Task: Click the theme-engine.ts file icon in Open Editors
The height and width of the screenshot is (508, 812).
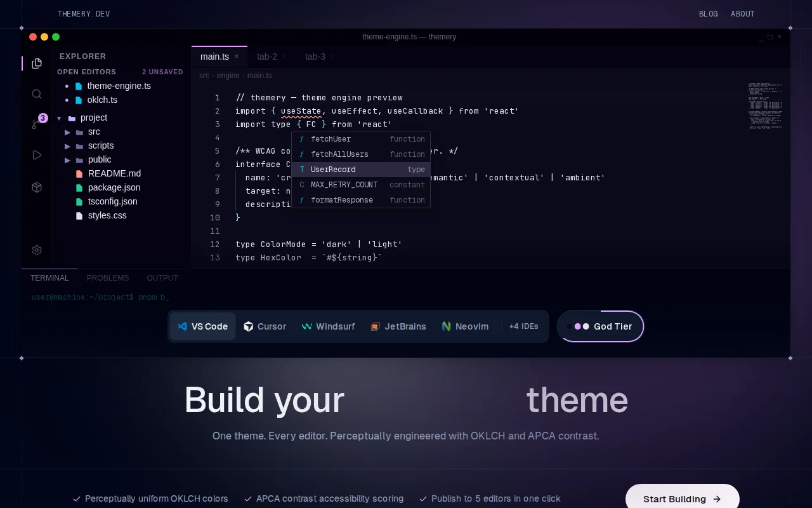Action: pyautogui.click(x=79, y=86)
